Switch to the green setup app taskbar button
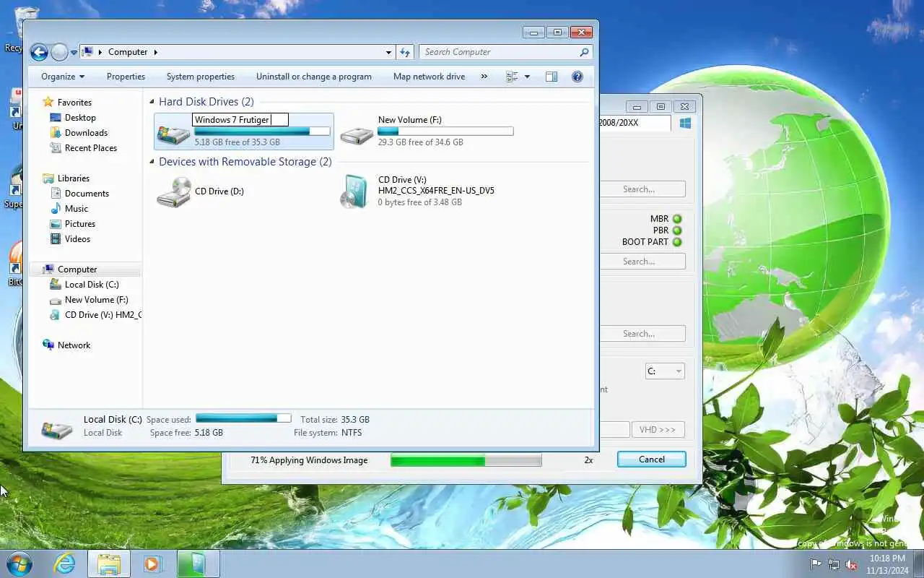The image size is (924, 578). click(x=197, y=564)
